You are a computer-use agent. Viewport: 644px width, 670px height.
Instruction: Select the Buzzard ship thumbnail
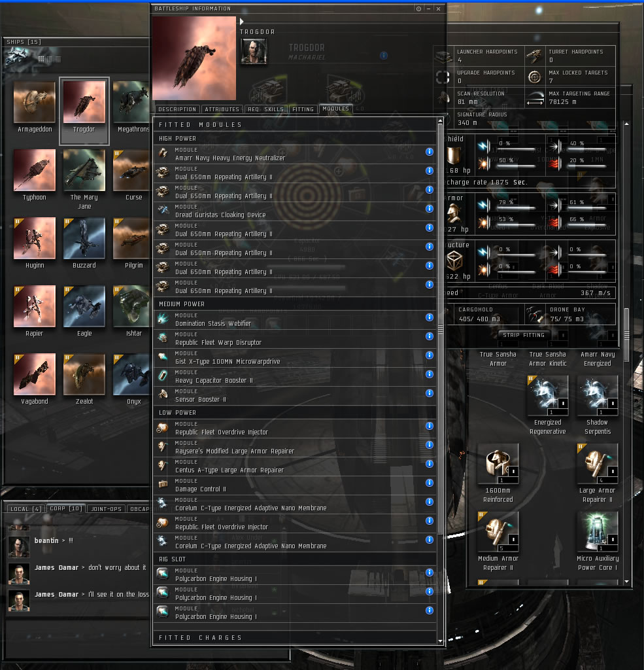pos(84,238)
